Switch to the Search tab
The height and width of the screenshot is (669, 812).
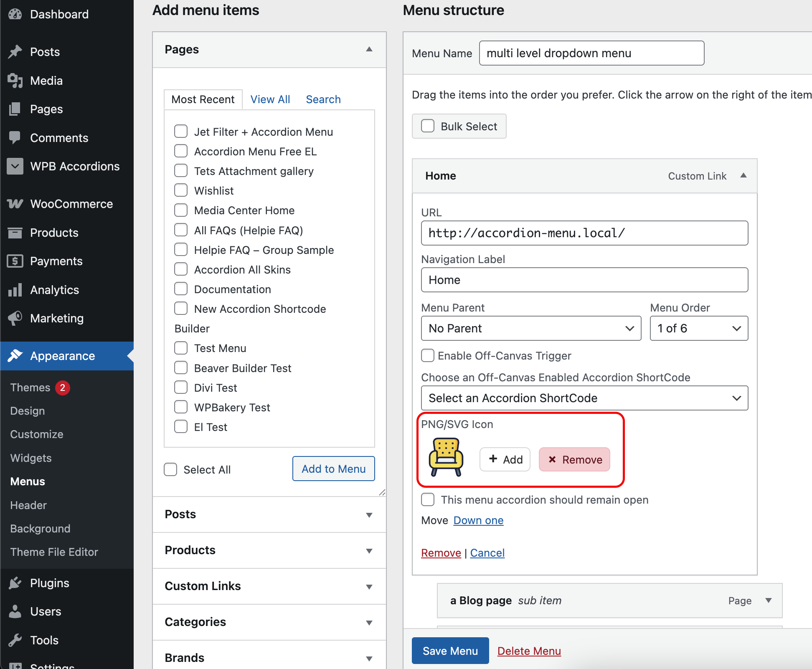pyautogui.click(x=323, y=99)
